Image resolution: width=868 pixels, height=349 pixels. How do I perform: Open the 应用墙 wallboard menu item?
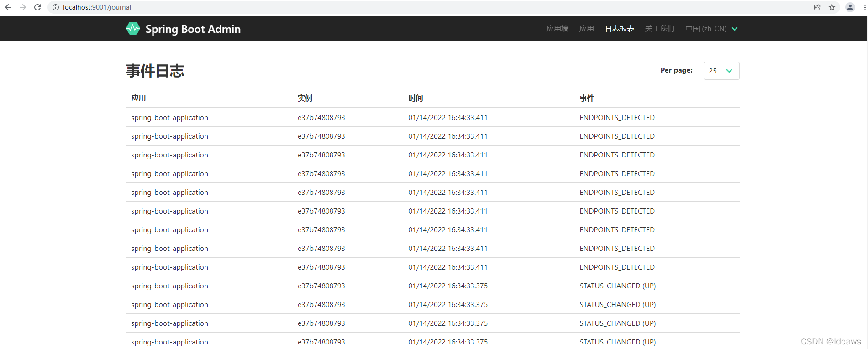(558, 28)
